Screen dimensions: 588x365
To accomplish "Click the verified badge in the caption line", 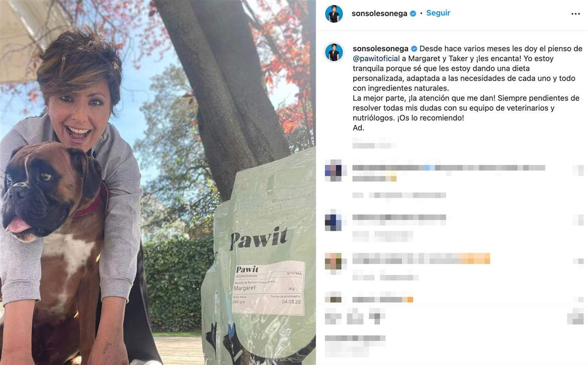I will [x=414, y=49].
